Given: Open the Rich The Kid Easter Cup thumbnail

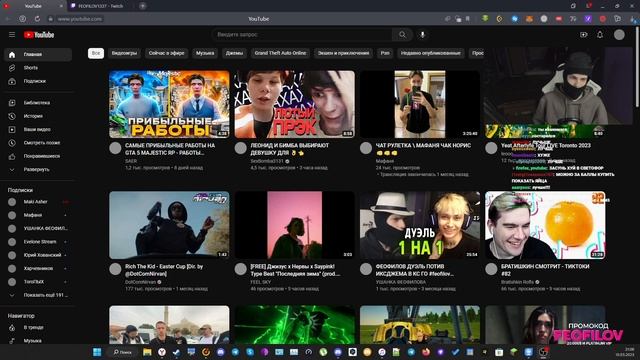Looking at the screenshot, I should coord(169,225).
